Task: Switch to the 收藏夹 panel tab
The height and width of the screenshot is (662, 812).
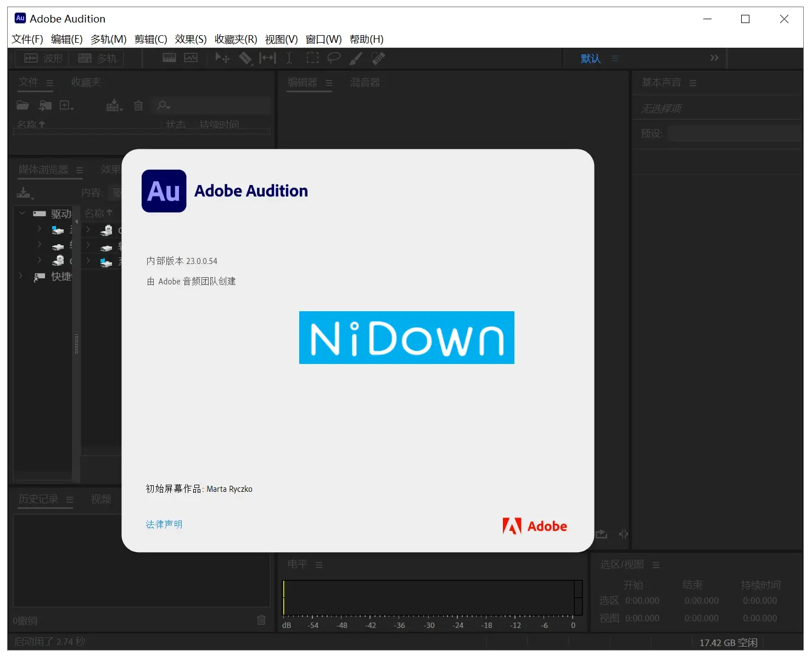Action: coord(86,82)
